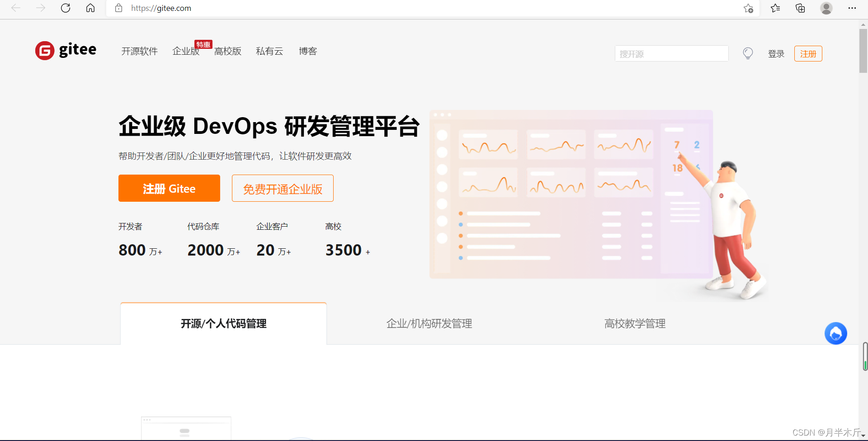Open 高校版 navigation item

(228, 51)
